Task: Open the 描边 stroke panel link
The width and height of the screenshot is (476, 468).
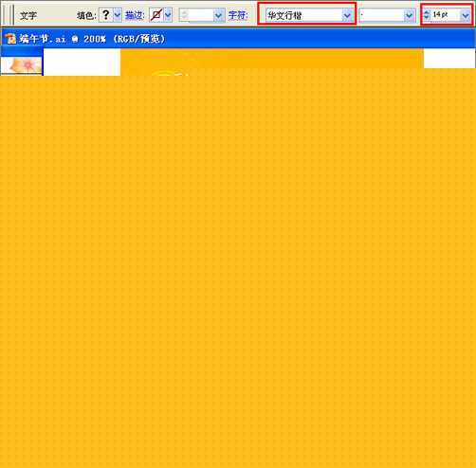Action: click(x=135, y=15)
